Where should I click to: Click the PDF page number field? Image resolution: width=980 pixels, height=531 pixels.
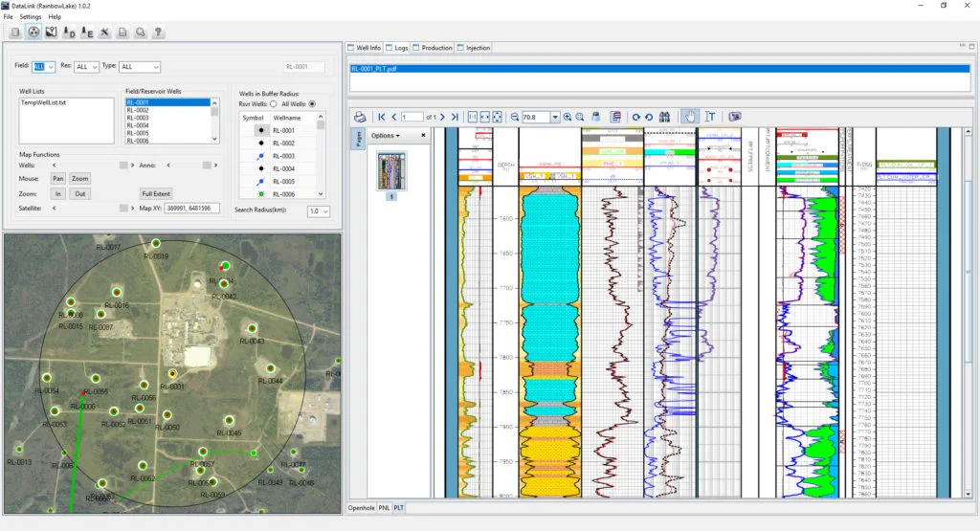click(412, 117)
